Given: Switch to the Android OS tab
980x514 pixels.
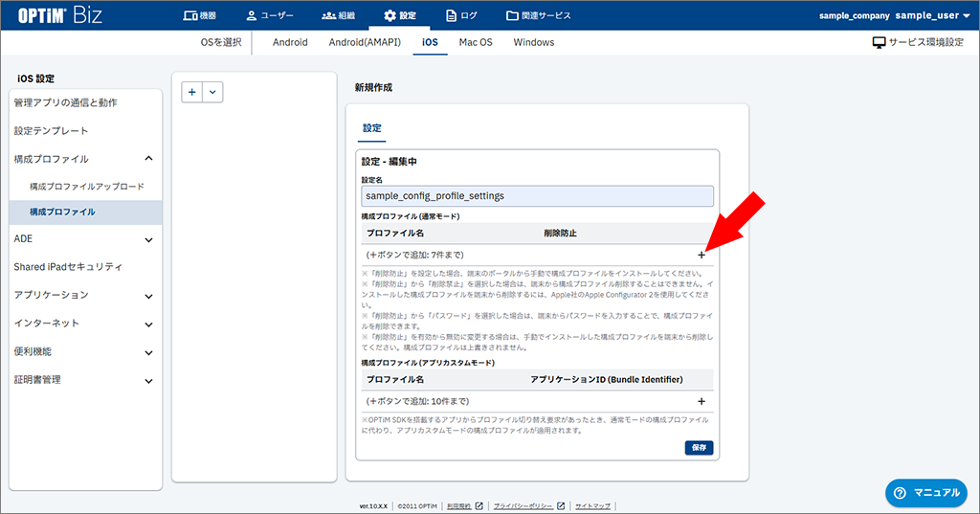Looking at the screenshot, I should click(290, 43).
